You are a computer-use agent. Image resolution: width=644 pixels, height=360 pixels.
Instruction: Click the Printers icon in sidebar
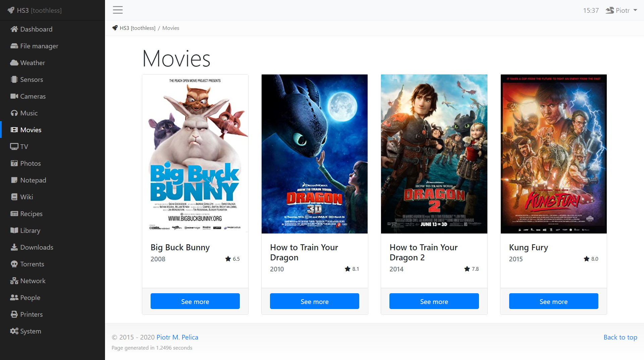[14, 314]
